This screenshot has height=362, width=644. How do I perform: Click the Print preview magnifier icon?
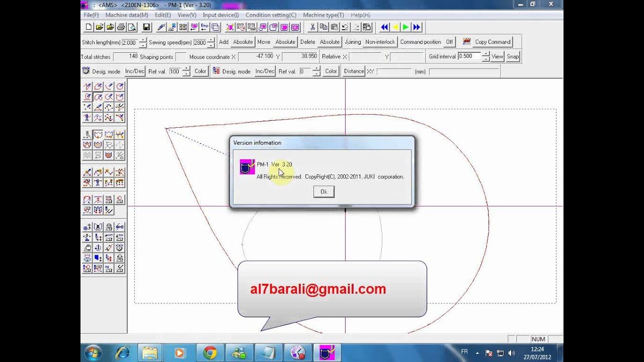click(x=132, y=27)
